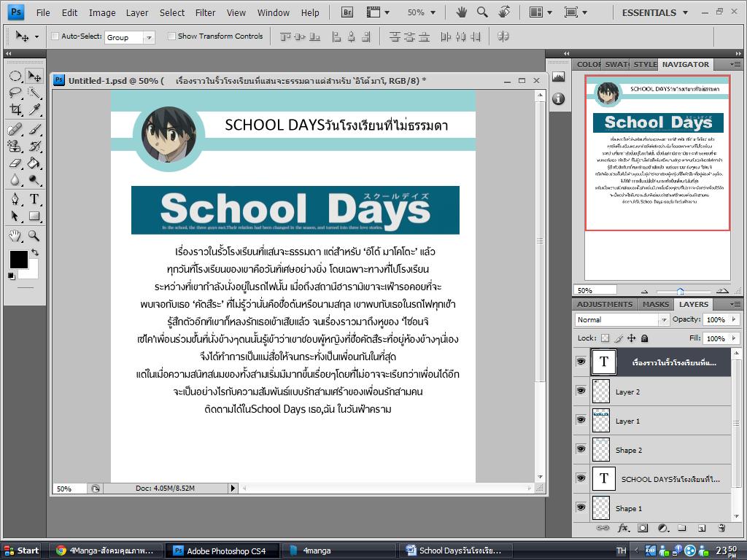Select the Magic Wand tool
The height and width of the screenshot is (560, 747).
34,93
